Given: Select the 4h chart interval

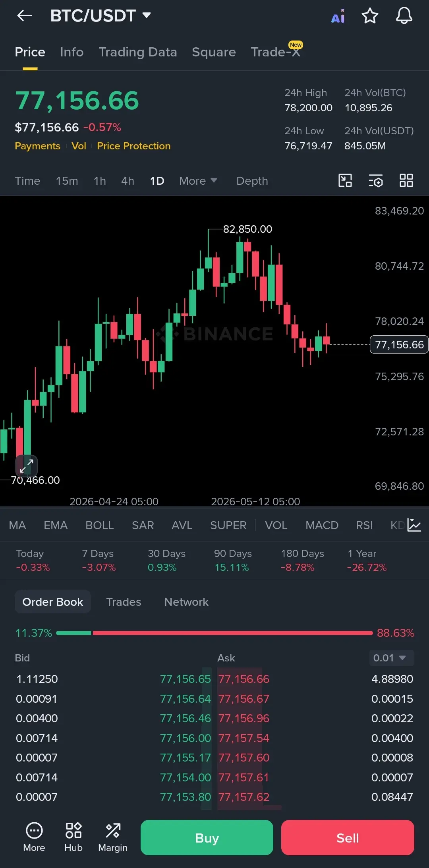Looking at the screenshot, I should (x=128, y=181).
